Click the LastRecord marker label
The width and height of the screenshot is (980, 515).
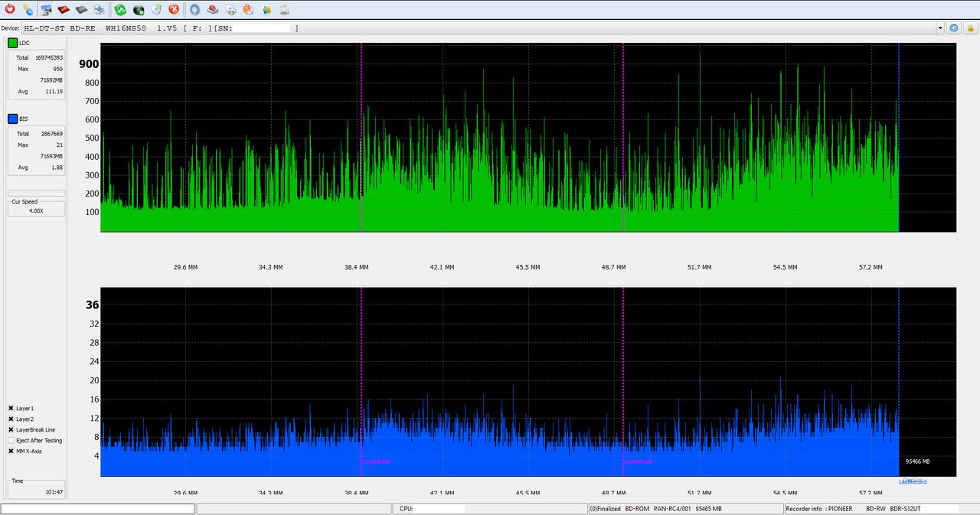(x=913, y=481)
